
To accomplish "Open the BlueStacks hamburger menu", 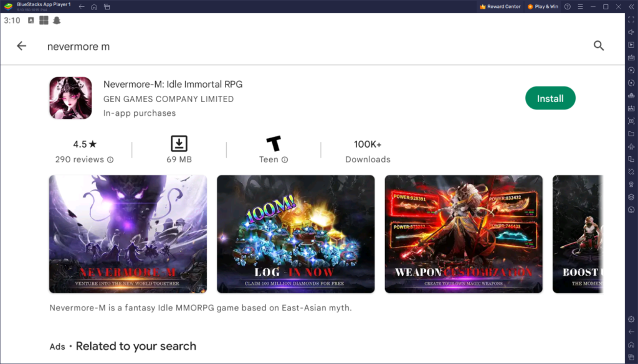I will 581,6.
